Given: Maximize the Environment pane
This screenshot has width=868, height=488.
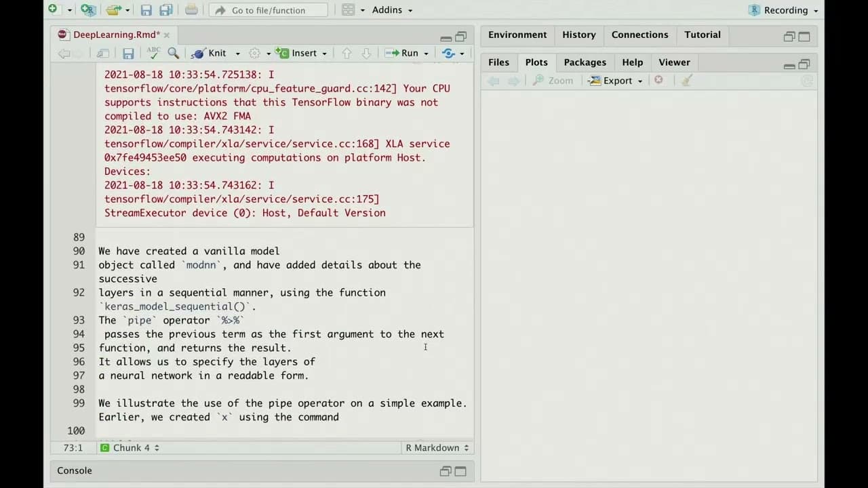Looking at the screenshot, I should click(x=804, y=37).
